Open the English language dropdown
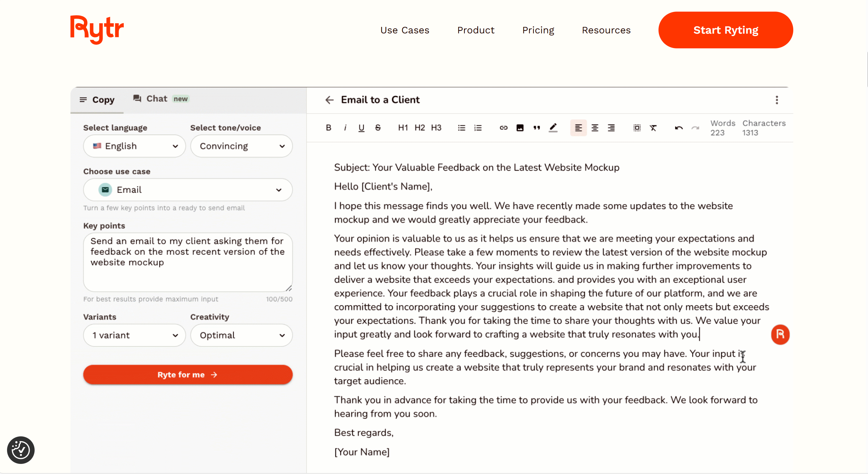868x474 pixels. pyautogui.click(x=134, y=146)
